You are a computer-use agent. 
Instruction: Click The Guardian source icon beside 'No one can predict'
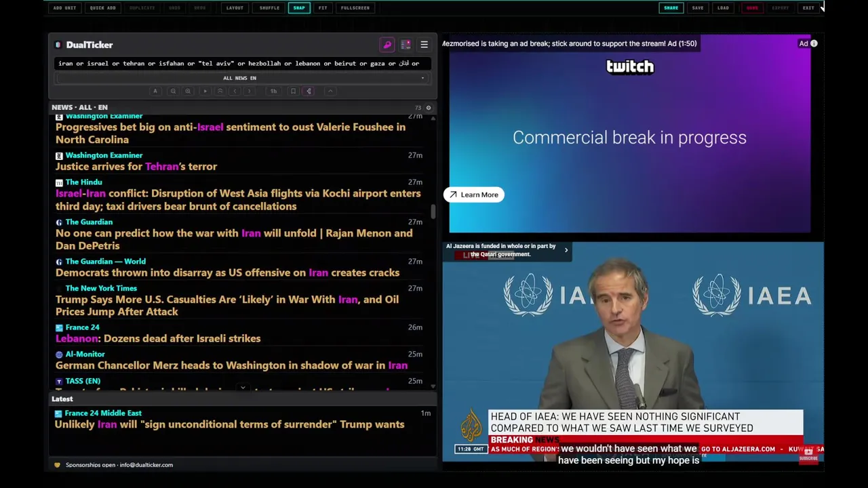coord(59,222)
